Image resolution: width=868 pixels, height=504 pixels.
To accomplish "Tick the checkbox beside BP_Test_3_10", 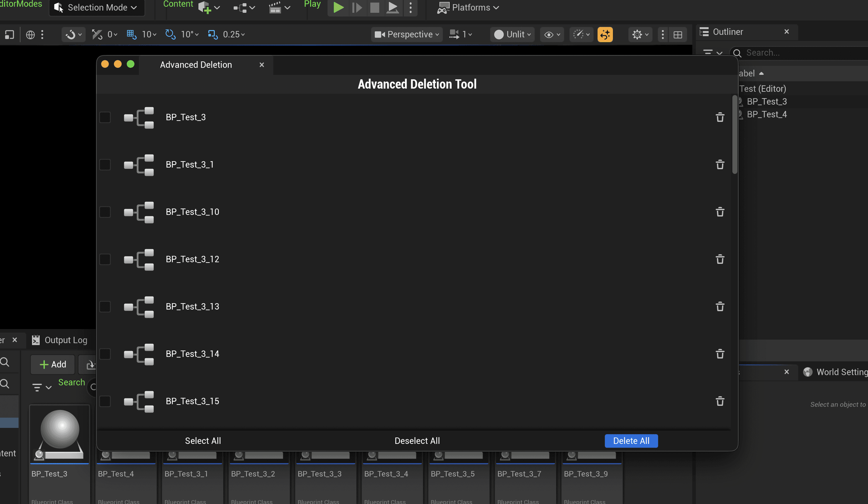I will (105, 212).
